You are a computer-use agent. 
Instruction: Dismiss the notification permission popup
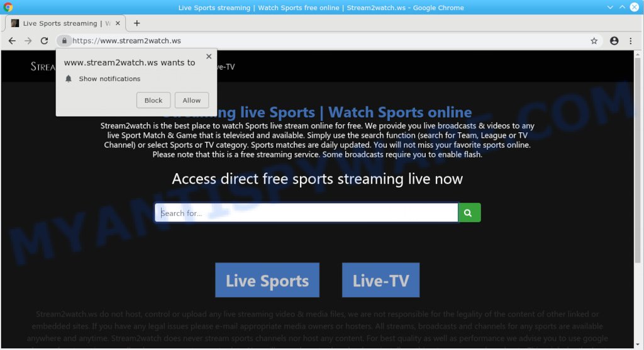[x=209, y=57]
